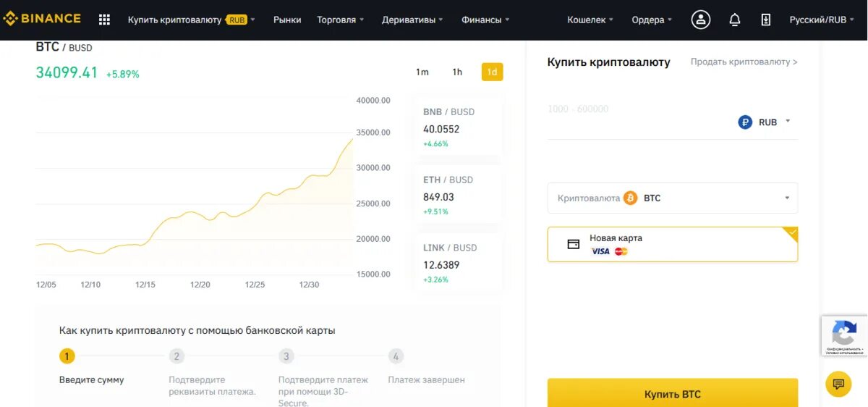Click the step 3 circle
This screenshot has height=407, width=868.
point(286,356)
